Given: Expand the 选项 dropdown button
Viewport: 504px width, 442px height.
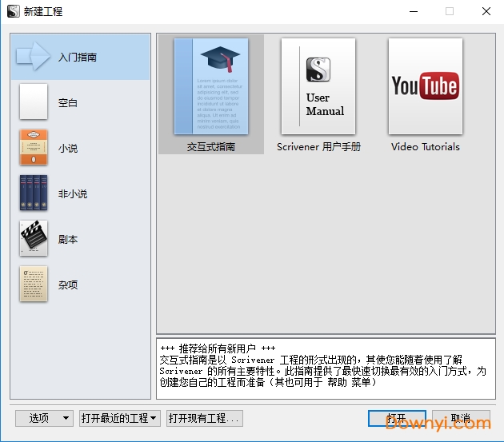Looking at the screenshot, I should [x=45, y=418].
